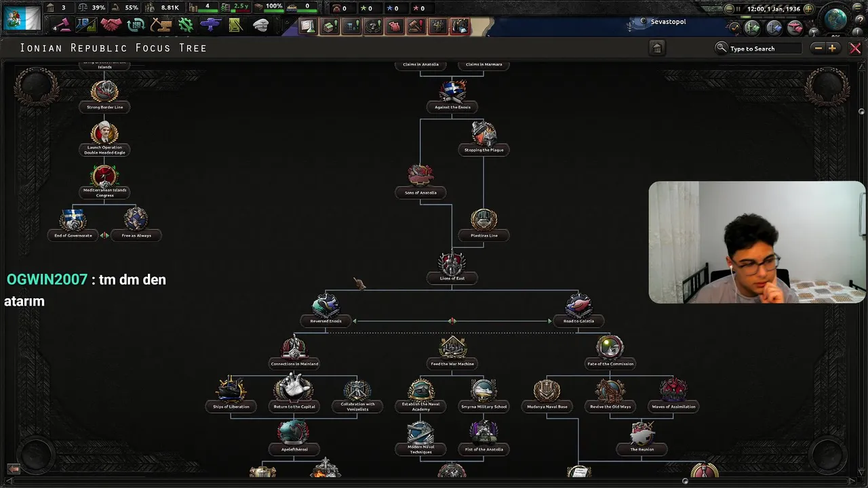Click the exclusivity arrows between Governorate and Free
The height and width of the screenshot is (488, 868).
[104, 235]
